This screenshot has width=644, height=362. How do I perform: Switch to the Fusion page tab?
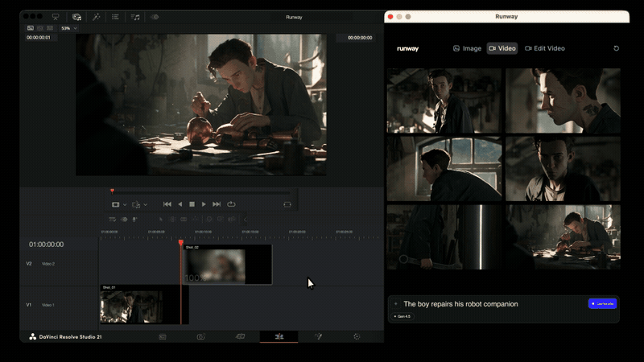click(318, 336)
